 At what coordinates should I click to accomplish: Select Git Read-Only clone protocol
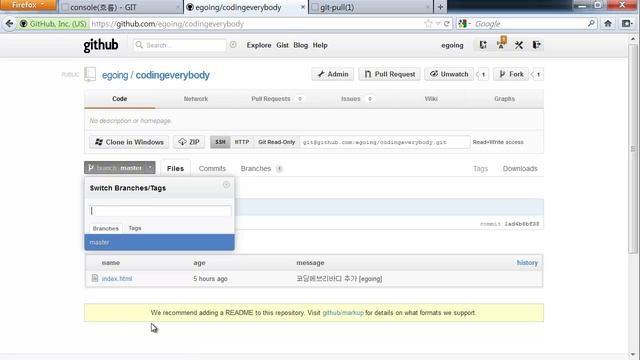[276, 142]
